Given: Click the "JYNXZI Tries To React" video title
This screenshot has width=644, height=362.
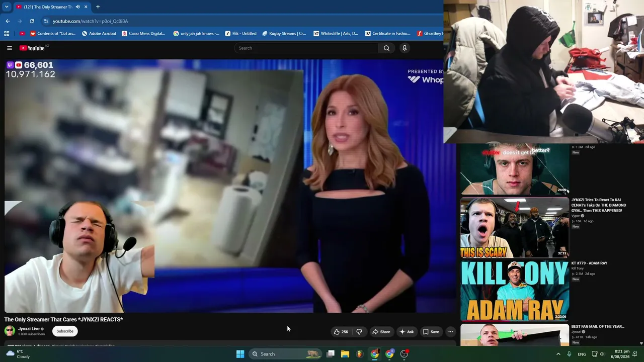Looking at the screenshot, I should point(599,205).
